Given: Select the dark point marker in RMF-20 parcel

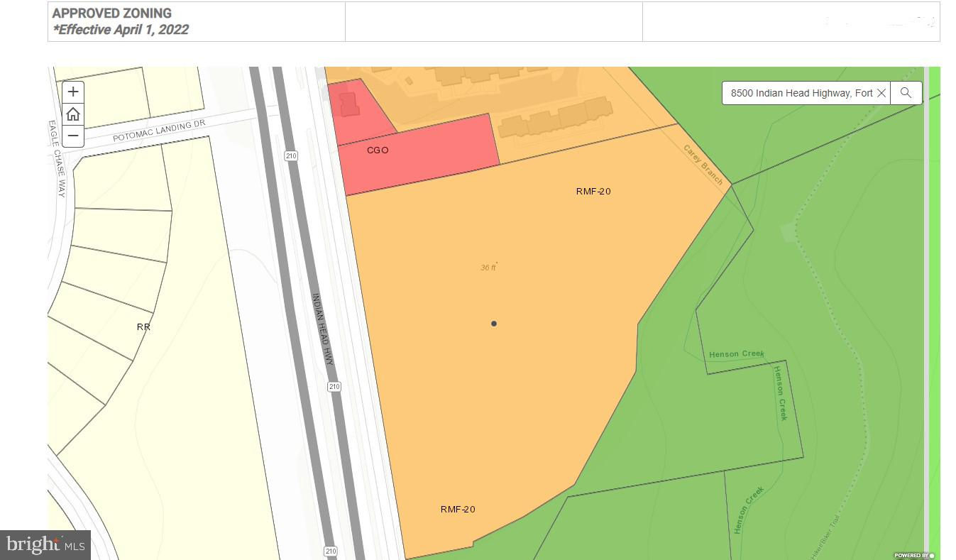Looking at the screenshot, I should (494, 324).
